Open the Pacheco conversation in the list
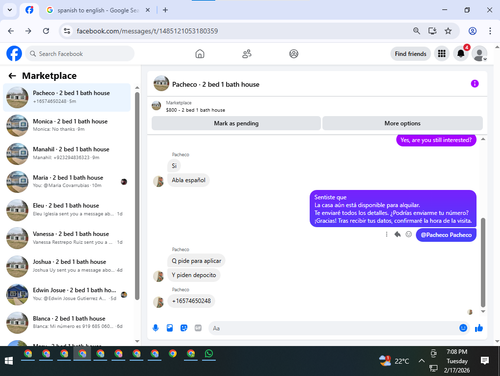 (67, 97)
